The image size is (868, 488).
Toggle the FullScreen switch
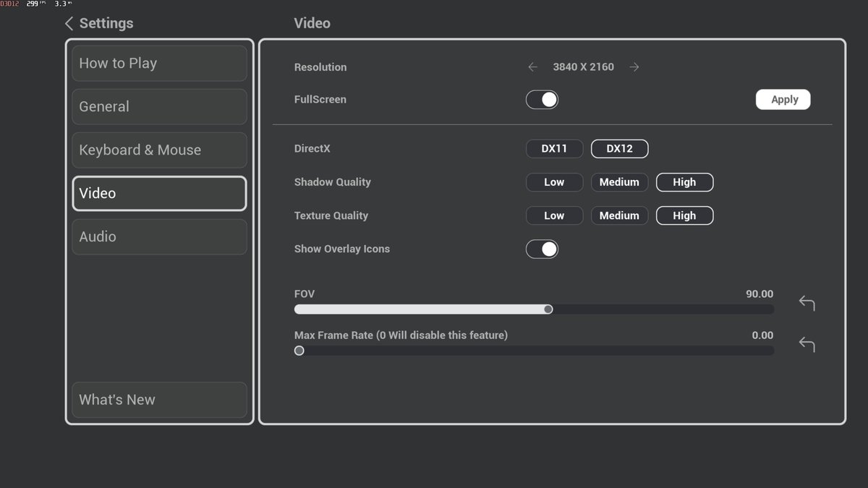(x=542, y=100)
